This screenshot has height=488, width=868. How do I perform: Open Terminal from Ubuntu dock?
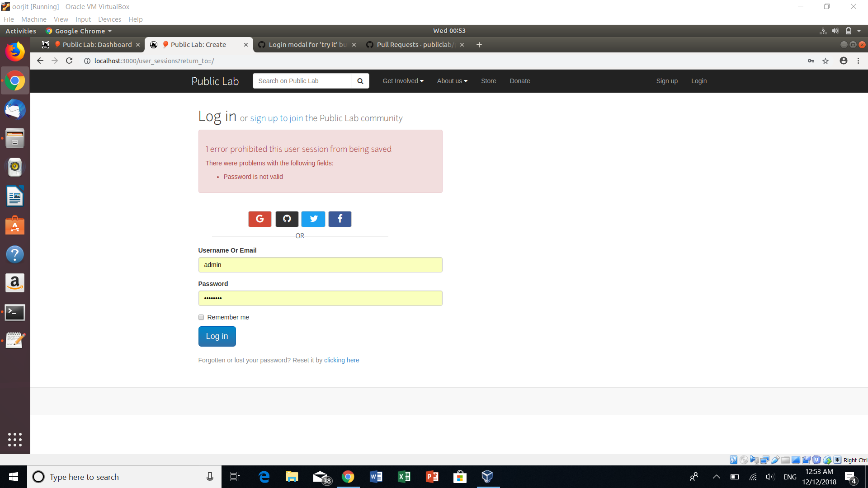[x=15, y=312]
